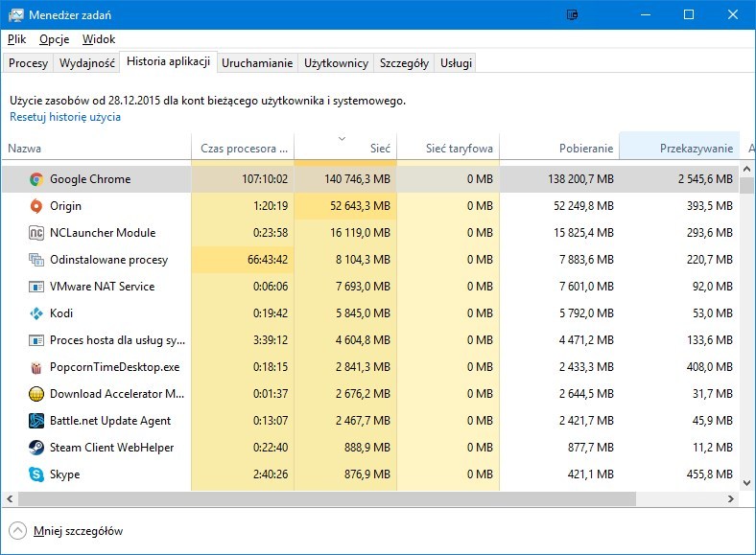Select the VMware NAT Service row name

pyautogui.click(x=103, y=287)
